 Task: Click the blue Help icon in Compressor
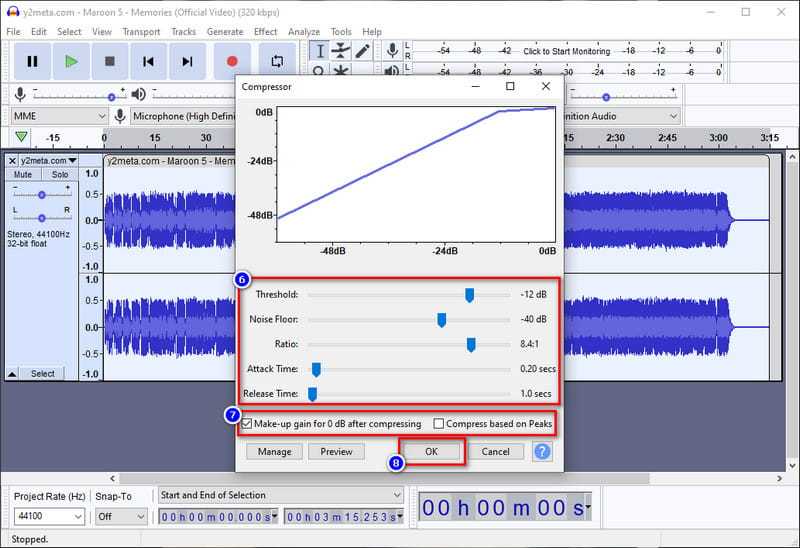(542, 451)
